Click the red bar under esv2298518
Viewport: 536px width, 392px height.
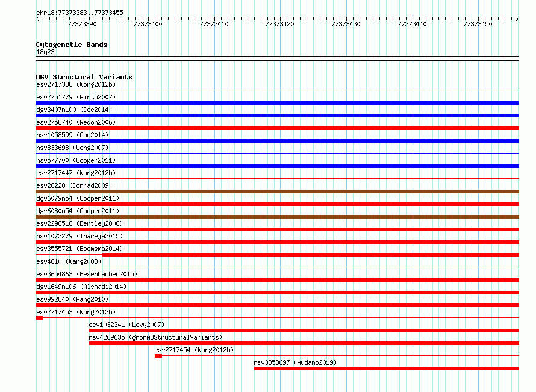(277, 229)
